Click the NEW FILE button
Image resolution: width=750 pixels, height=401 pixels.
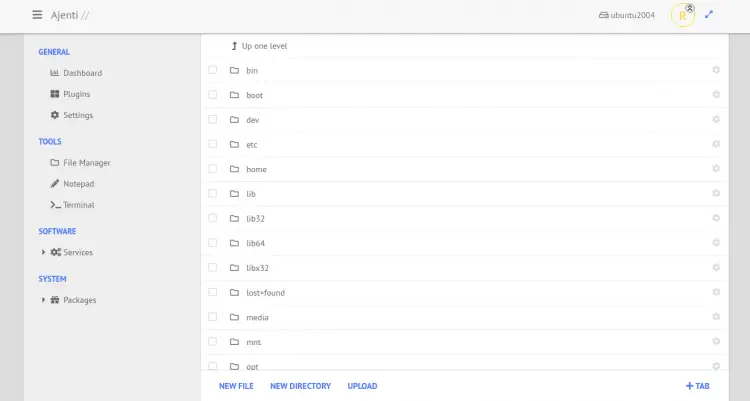point(236,386)
